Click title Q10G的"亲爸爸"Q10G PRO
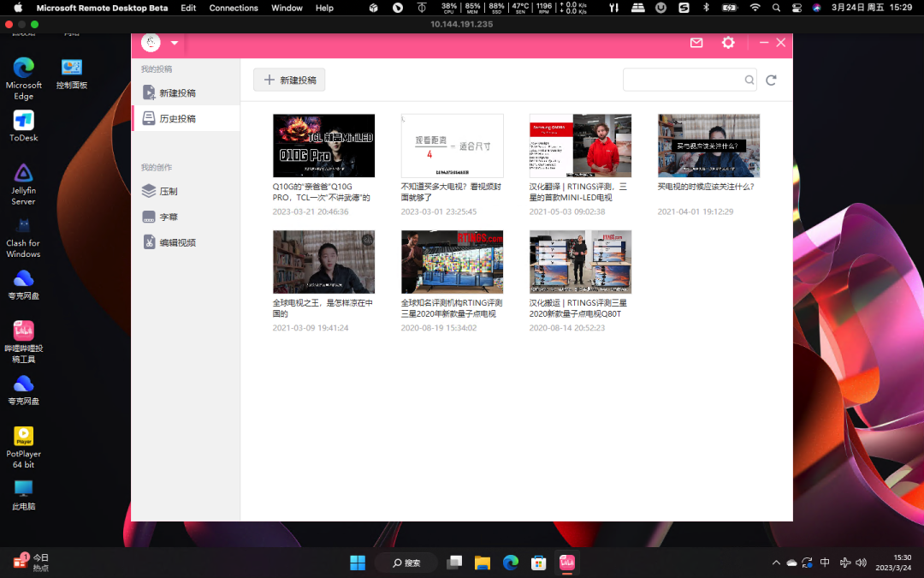Image resolution: width=924 pixels, height=578 pixels. pos(321,192)
